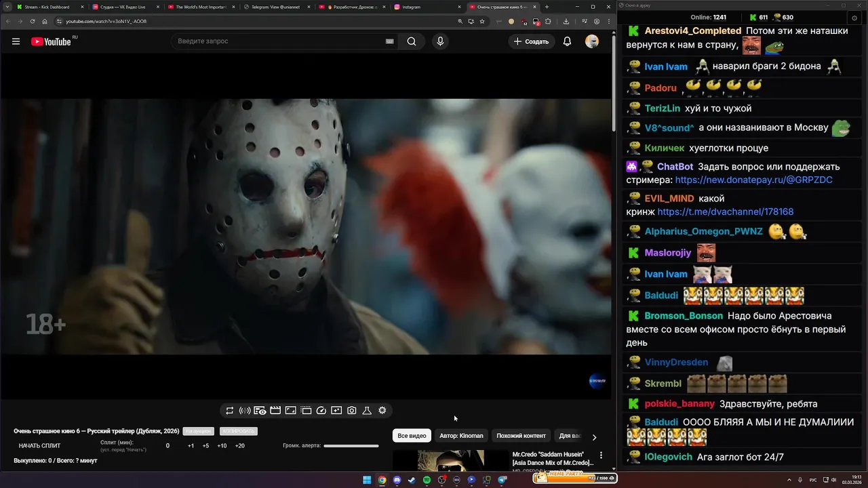This screenshot has width=868, height=488.
Task: Open the YouTube account avatar menu
Action: [592, 41]
